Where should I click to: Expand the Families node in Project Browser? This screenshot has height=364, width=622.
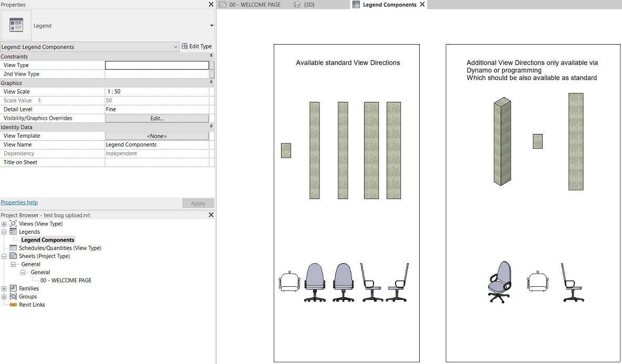click(x=4, y=288)
